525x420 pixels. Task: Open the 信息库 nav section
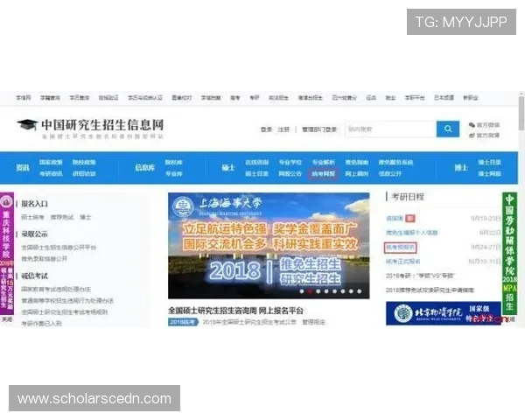(145, 167)
